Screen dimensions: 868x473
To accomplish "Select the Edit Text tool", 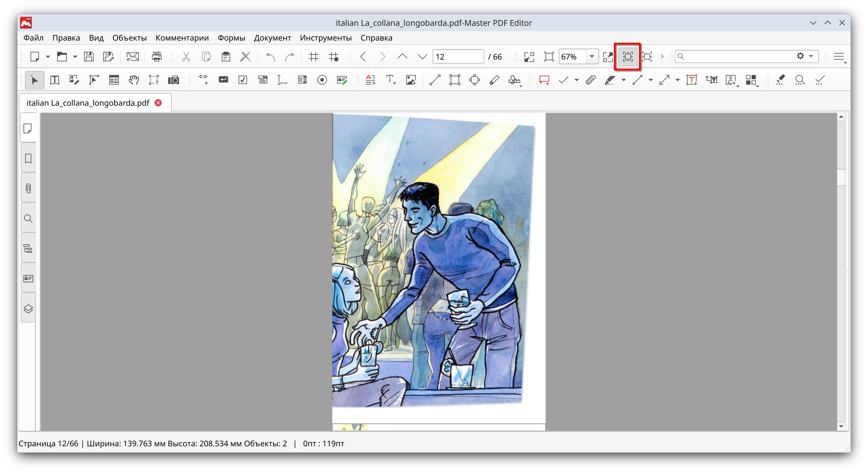I will pyautogui.click(x=54, y=80).
